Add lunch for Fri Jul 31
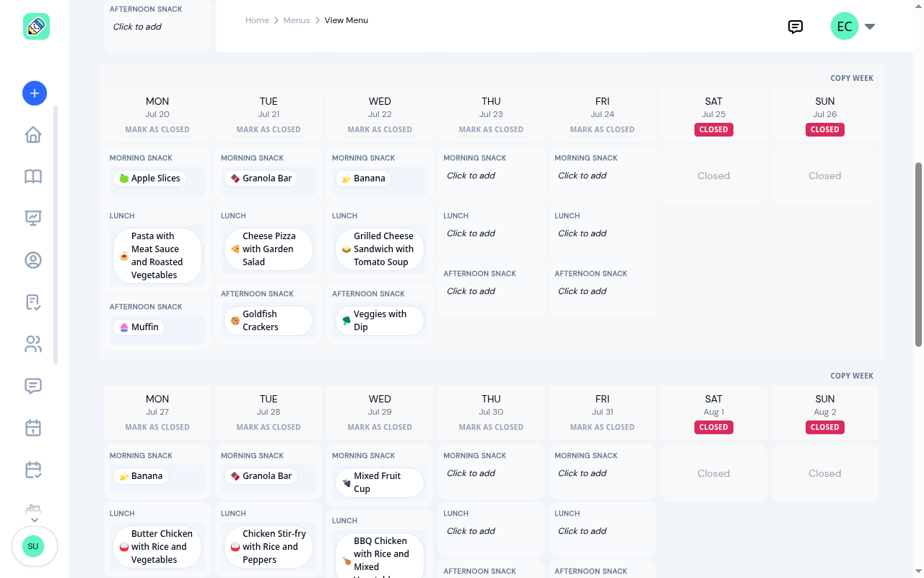Image resolution: width=924 pixels, height=578 pixels. pyautogui.click(x=582, y=531)
